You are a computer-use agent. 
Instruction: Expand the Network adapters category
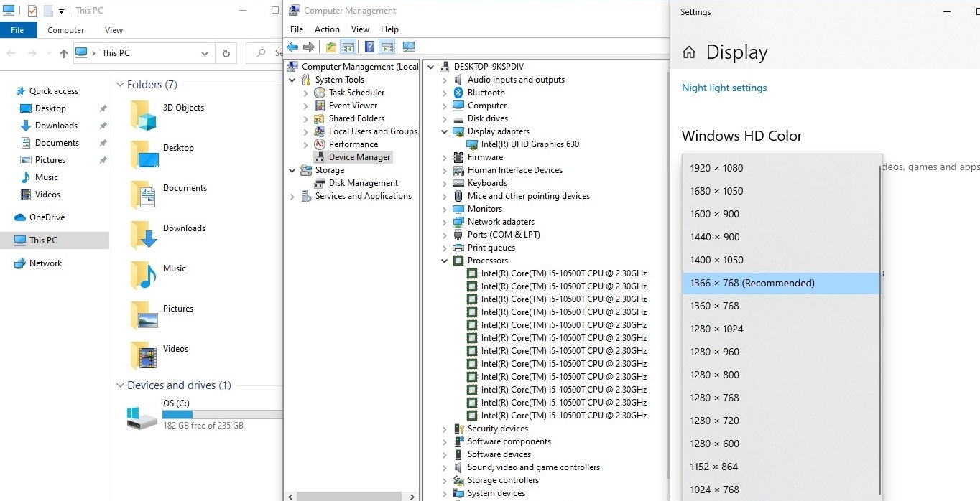445,222
